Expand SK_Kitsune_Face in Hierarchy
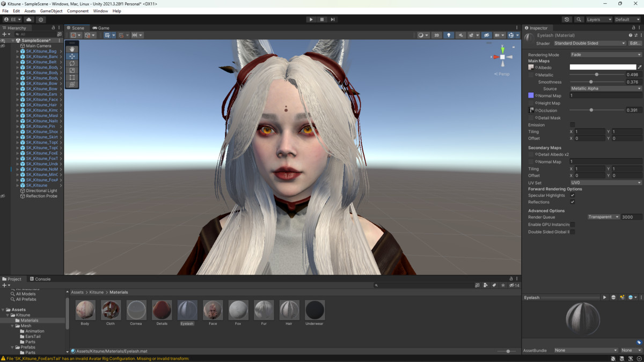 17,100
